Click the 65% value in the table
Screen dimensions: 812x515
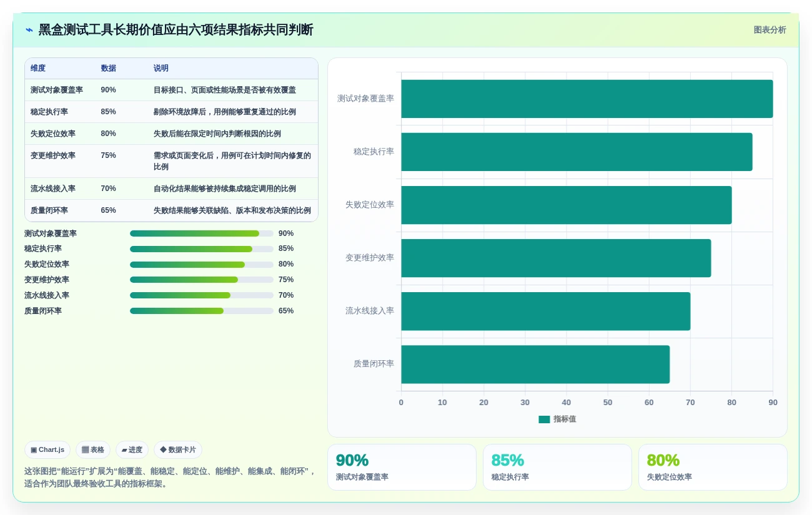[x=109, y=210]
